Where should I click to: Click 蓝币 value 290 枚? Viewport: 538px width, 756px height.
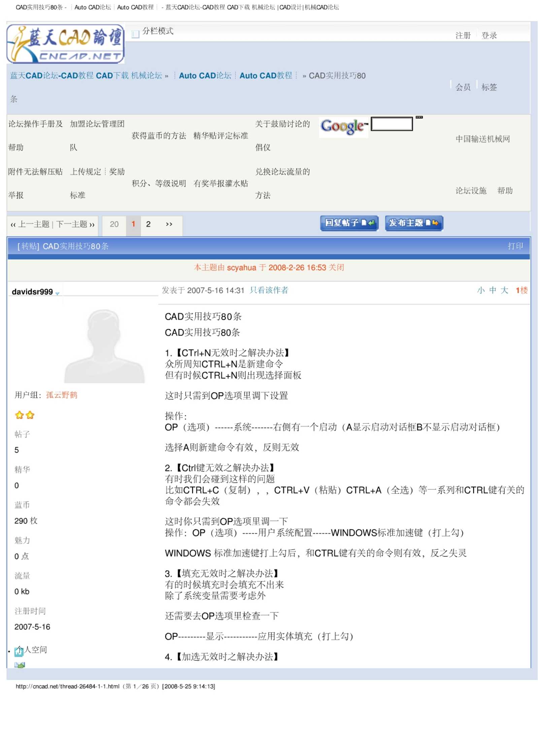click(x=26, y=521)
